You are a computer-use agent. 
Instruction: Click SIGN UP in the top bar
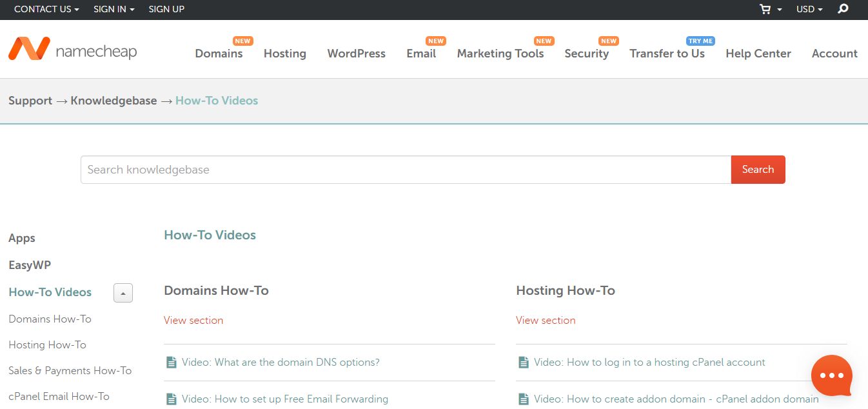point(166,9)
